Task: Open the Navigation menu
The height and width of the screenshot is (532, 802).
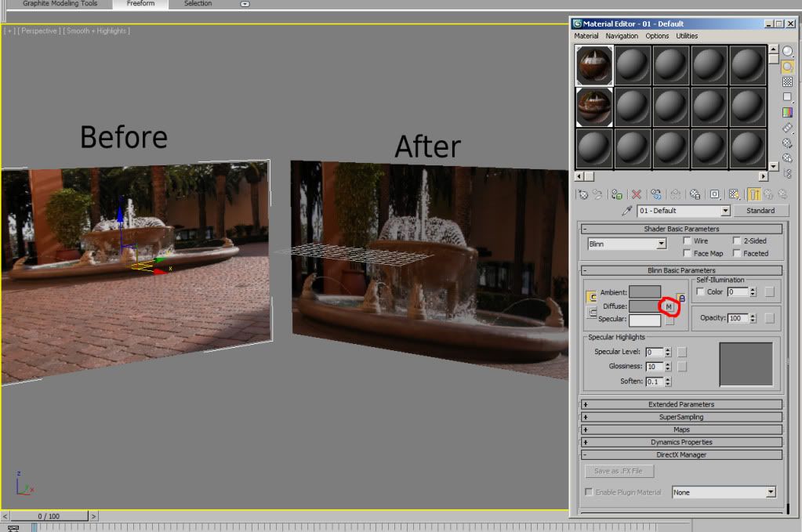Action: click(x=622, y=36)
